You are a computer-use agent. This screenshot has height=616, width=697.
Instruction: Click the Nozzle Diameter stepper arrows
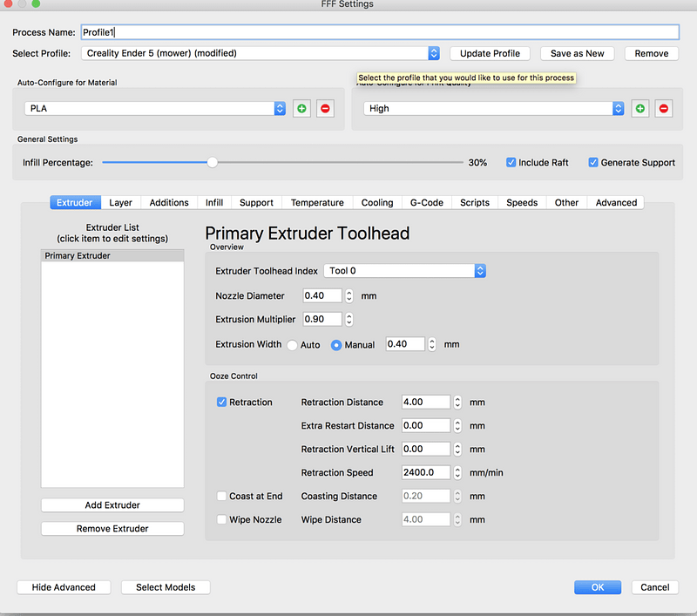click(x=349, y=295)
